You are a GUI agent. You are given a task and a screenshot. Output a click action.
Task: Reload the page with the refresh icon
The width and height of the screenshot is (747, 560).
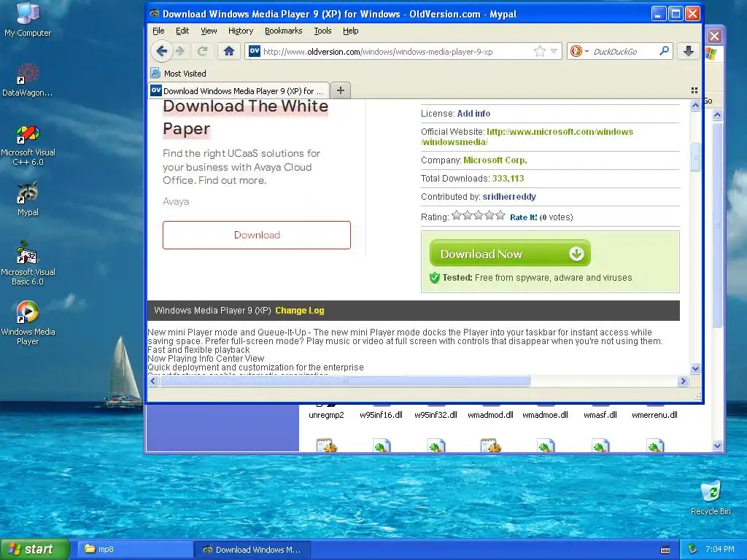click(x=203, y=51)
